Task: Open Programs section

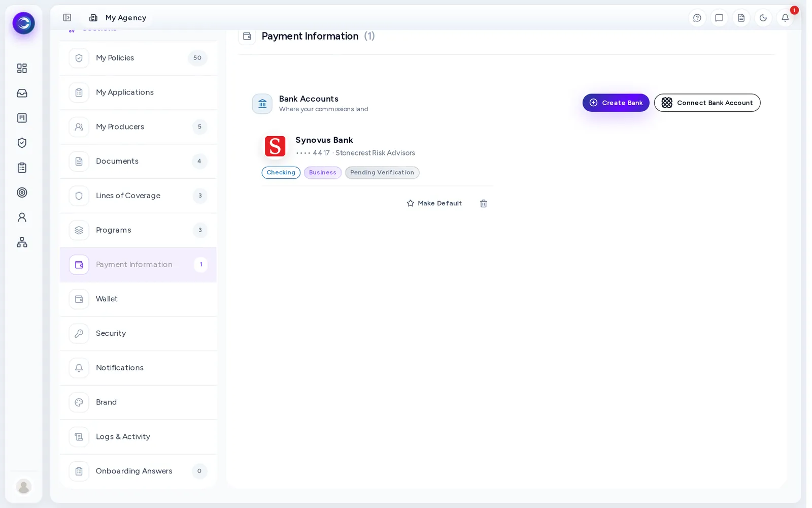Action: pos(138,230)
